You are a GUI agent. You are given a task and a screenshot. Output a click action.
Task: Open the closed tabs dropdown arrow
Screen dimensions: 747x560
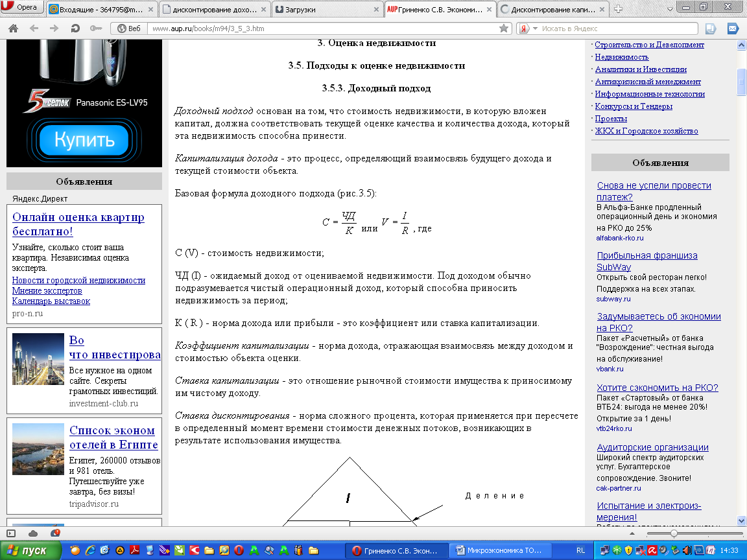click(670, 8)
